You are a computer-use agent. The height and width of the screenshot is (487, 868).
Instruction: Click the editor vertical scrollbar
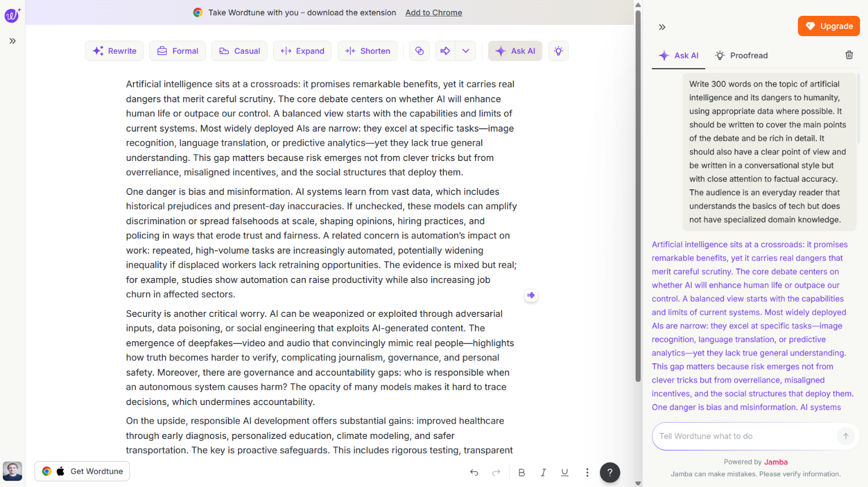pos(638,196)
